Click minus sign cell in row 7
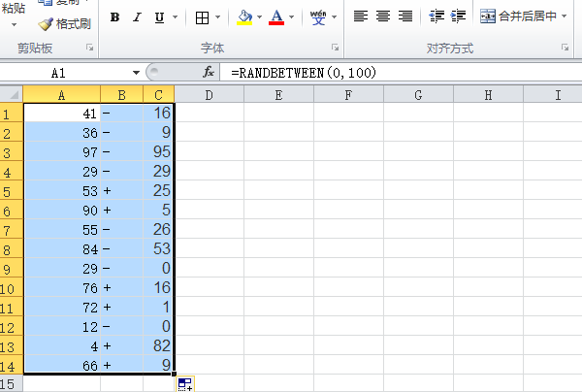 (x=122, y=229)
